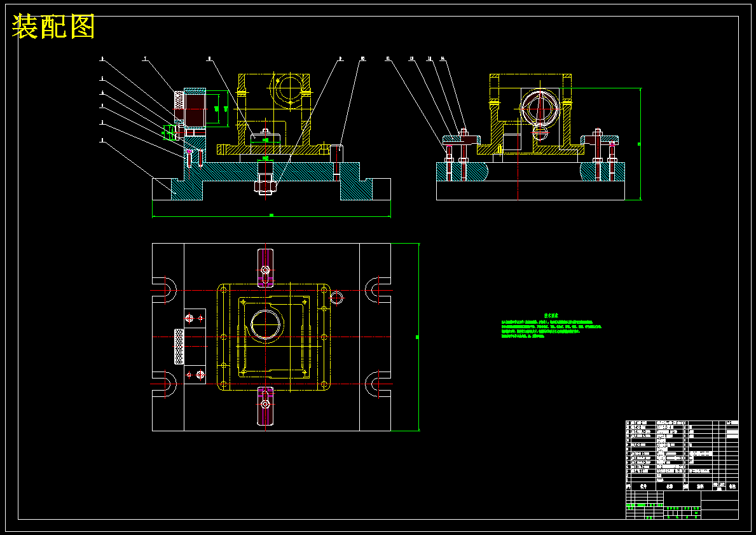Click the knurled knob in the top view
The image size is (756, 535).
coord(179,346)
